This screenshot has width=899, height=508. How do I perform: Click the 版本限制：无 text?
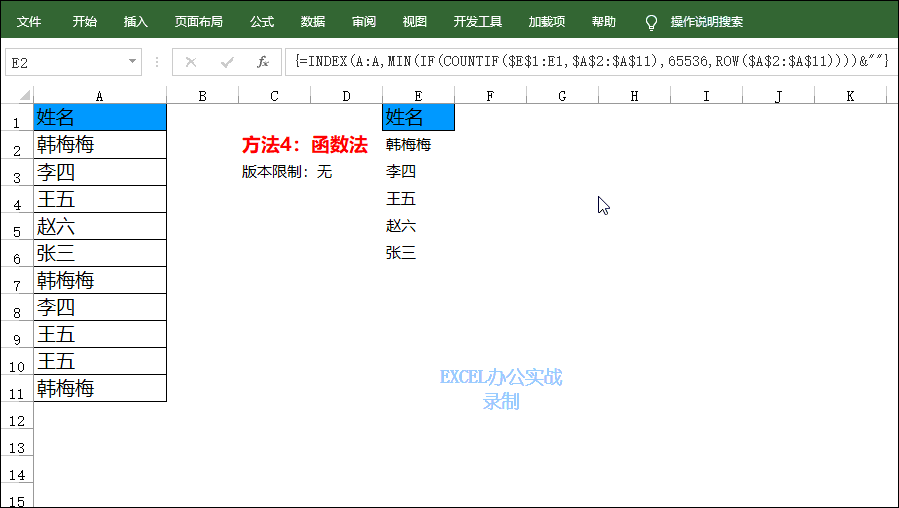click(287, 172)
